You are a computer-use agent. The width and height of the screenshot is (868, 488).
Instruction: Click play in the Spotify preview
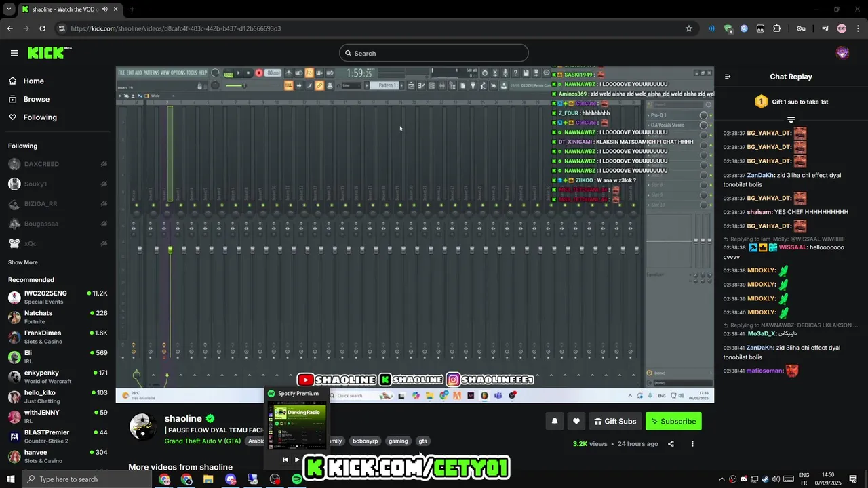297,460
